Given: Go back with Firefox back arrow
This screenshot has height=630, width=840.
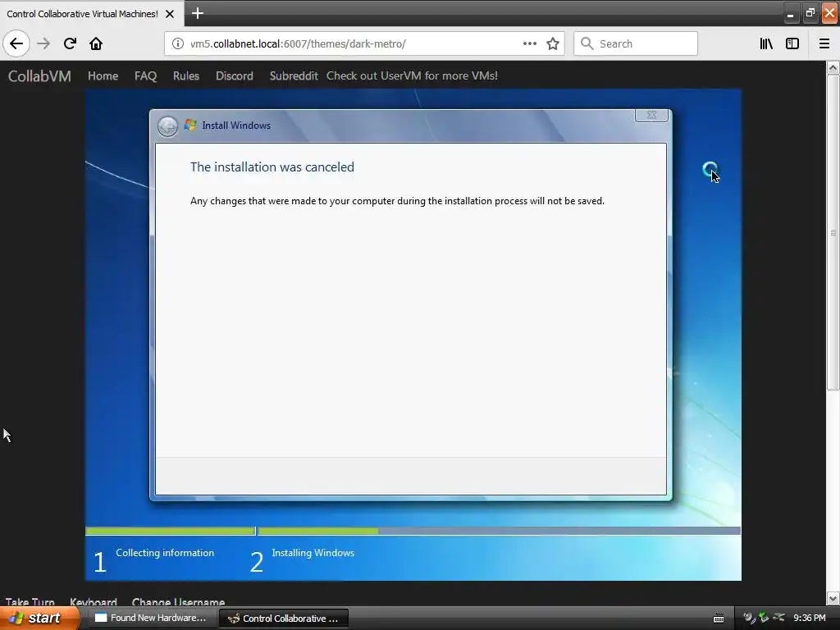Looking at the screenshot, I should pos(16,43).
